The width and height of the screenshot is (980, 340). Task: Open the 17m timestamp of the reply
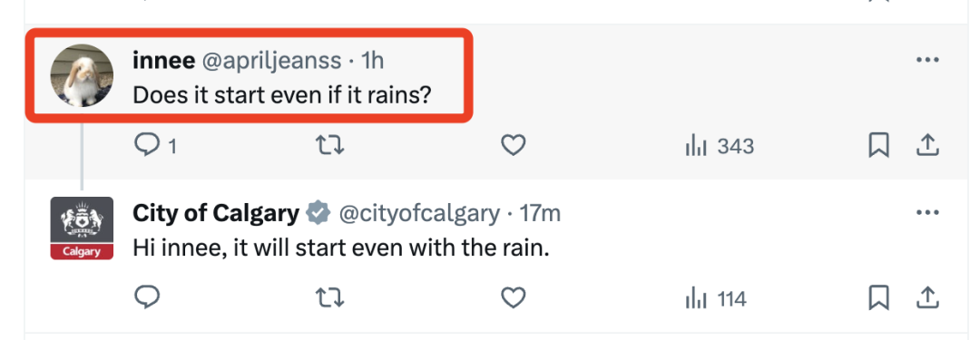coord(541,214)
